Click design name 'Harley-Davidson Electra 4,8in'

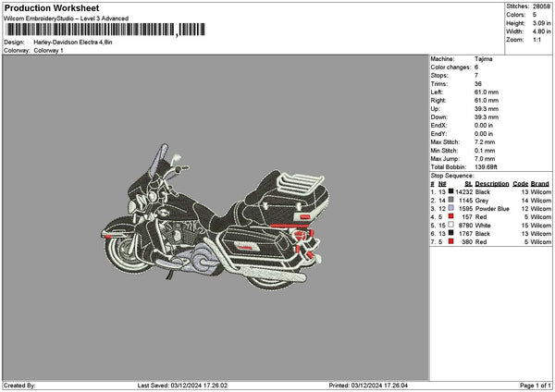pyautogui.click(x=73, y=43)
